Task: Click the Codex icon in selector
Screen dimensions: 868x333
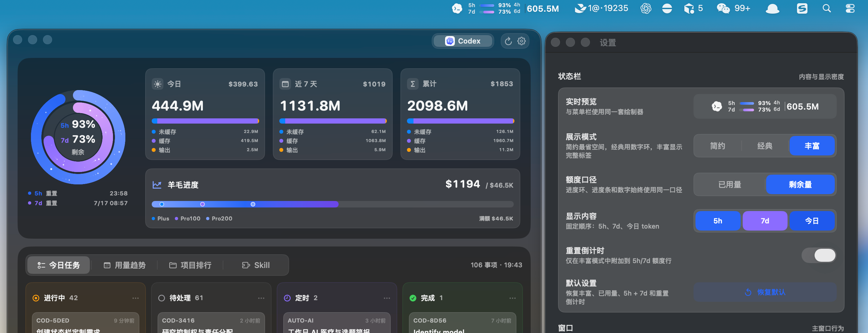Action: point(450,41)
